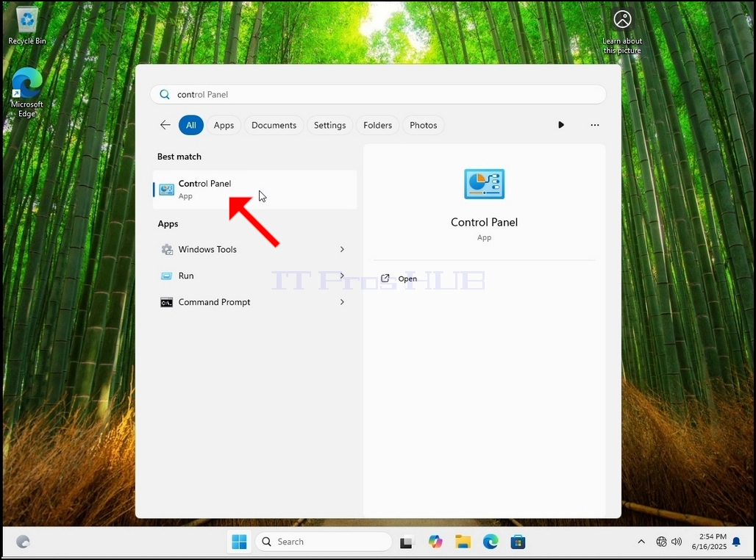
Task: Click the magnifier icon in search box
Action: (165, 95)
